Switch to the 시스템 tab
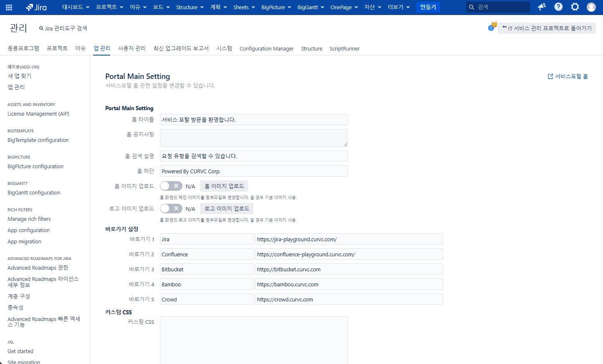Image resolution: width=603 pixels, height=364 pixels. tap(224, 48)
